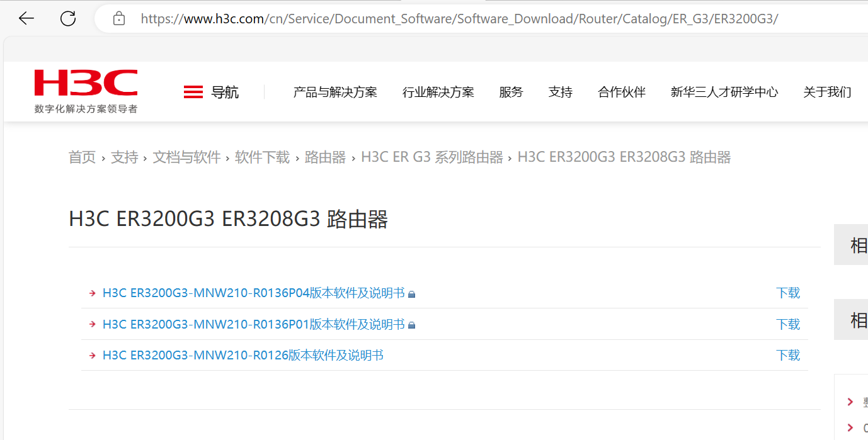Go back with the browser back arrow
Screen dimensions: 868x440
click(26, 18)
